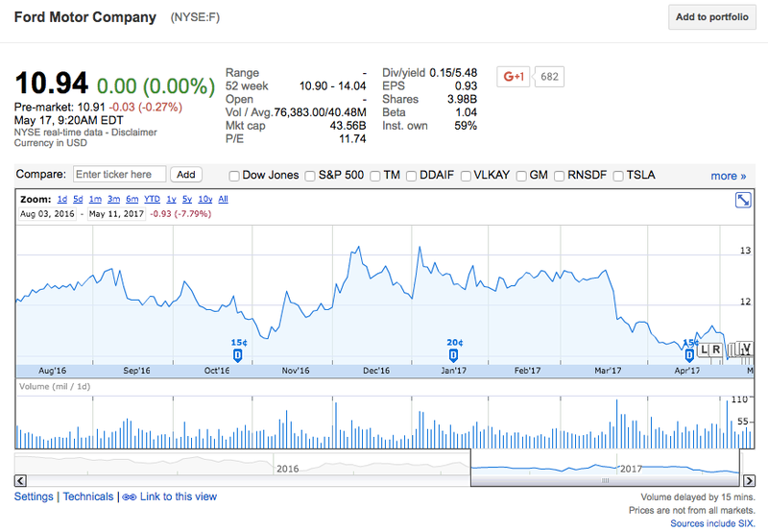The width and height of the screenshot is (768, 532).
Task: Click the Add button beside the ticker field
Action: point(185,175)
